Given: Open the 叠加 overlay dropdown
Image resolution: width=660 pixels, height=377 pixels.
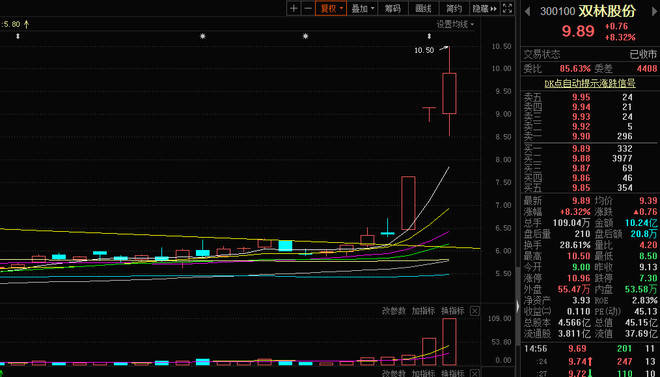Looking at the screenshot, I should [362, 8].
